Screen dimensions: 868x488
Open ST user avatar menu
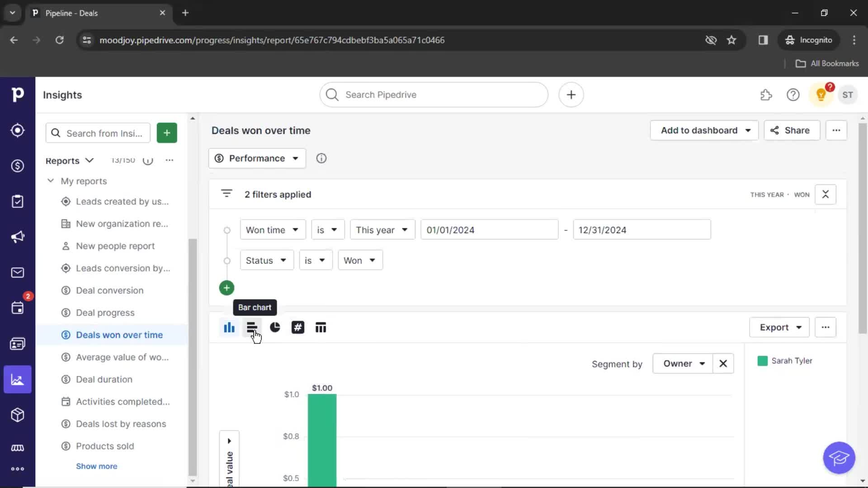tap(848, 95)
